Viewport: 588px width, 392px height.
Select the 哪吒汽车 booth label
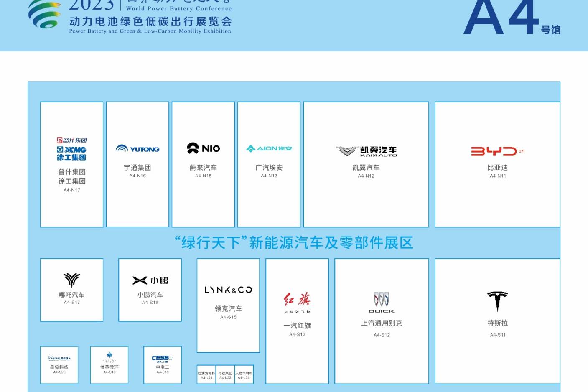72,295
